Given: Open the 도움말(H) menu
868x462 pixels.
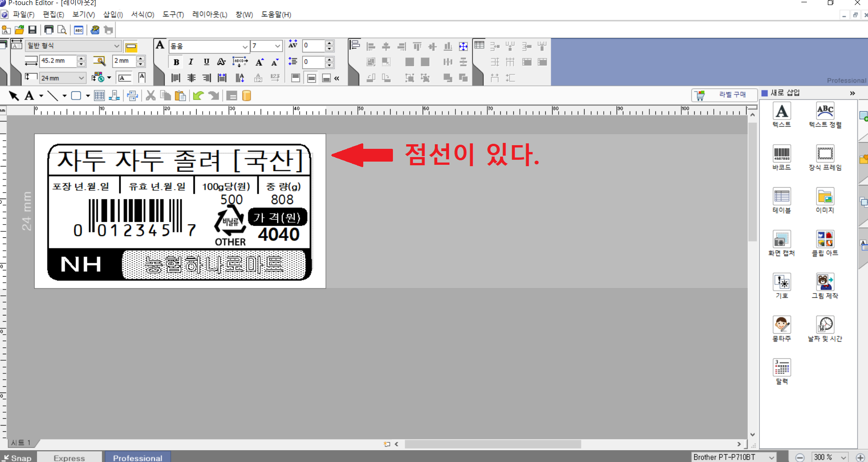Looking at the screenshot, I should click(x=276, y=15).
